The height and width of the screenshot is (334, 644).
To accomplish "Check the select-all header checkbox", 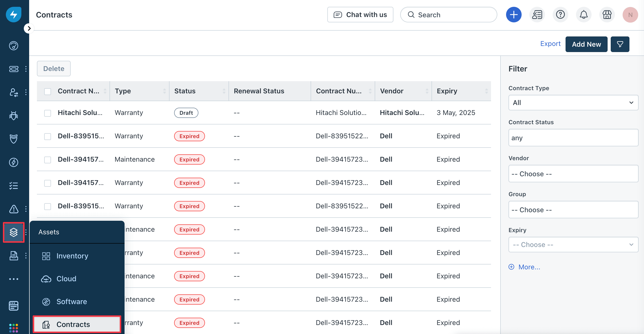I will coord(48,91).
